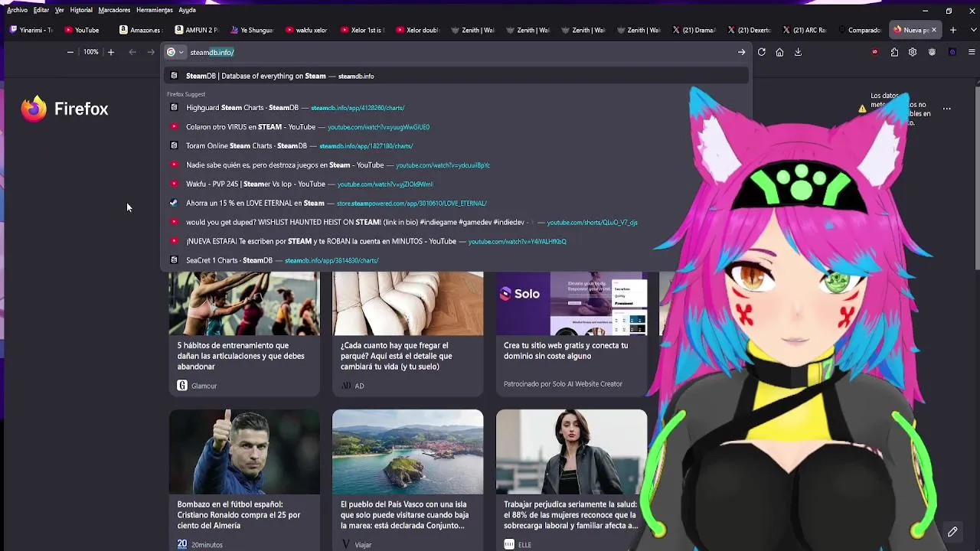Open the uBlock Origin extension icon

coord(875,52)
